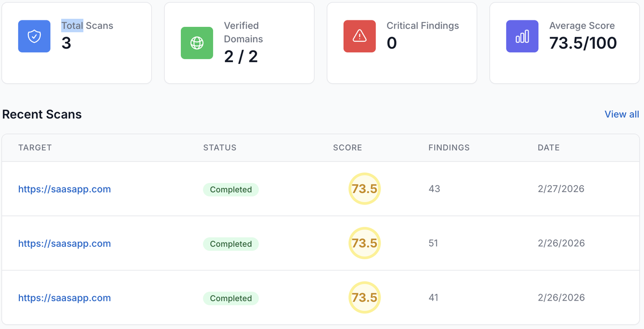Open the purple bar chart icon on Average Score card
The width and height of the screenshot is (644, 329).
pos(522,36)
